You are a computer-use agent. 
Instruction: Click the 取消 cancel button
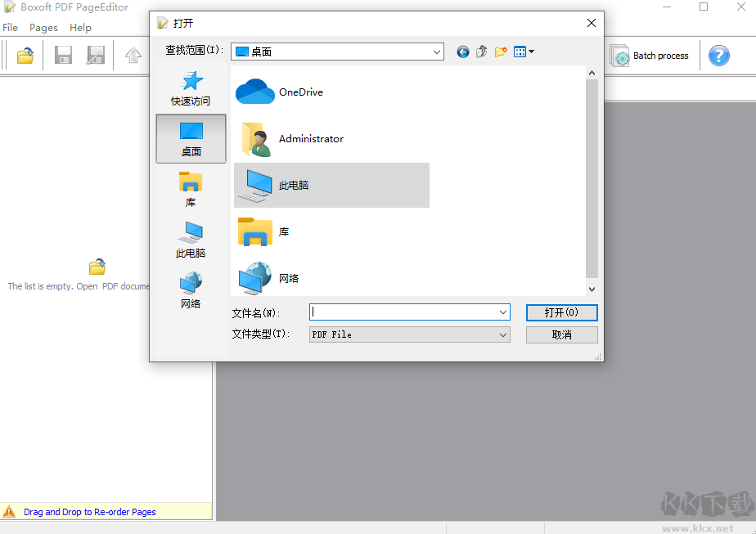tap(561, 334)
